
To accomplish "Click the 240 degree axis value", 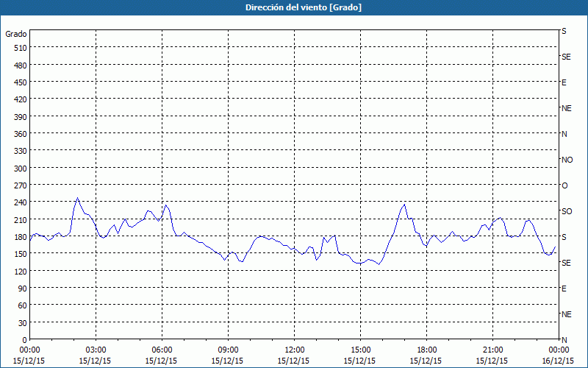I will click(21, 203).
